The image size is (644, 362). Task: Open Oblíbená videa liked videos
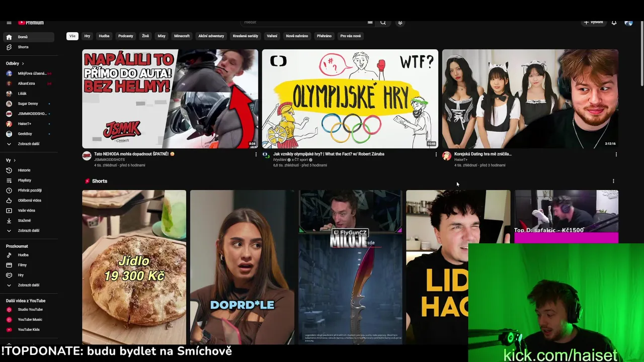(28, 200)
